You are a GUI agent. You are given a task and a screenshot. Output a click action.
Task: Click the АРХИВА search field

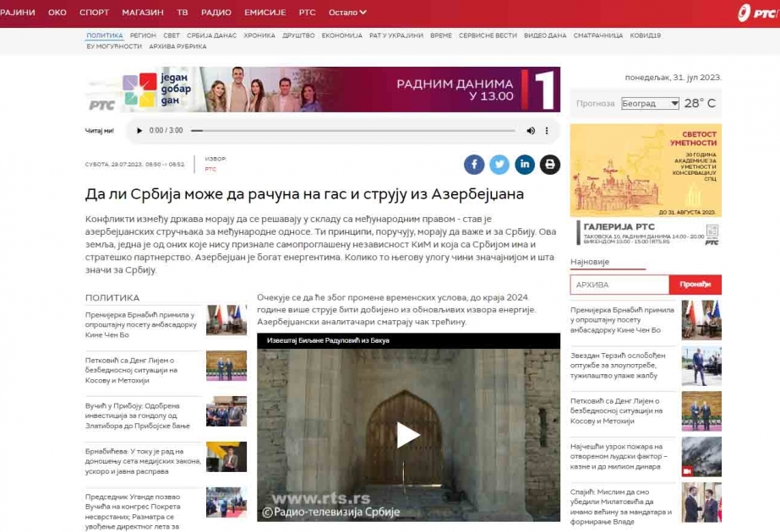(x=619, y=285)
